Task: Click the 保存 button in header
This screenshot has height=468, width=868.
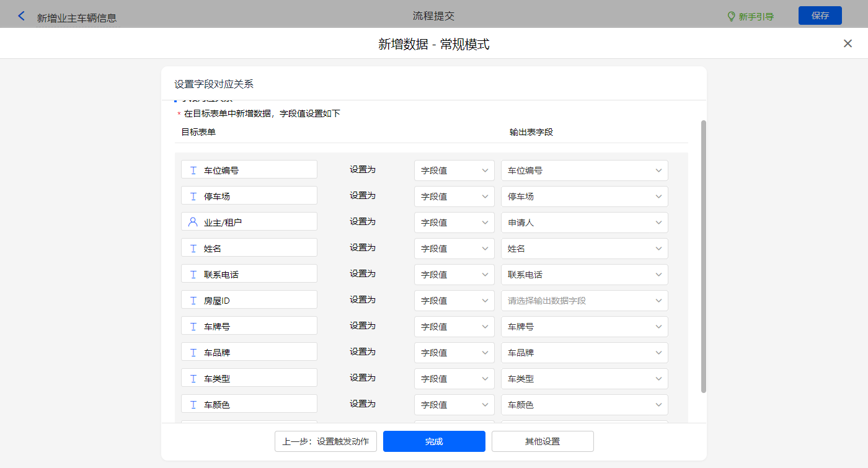Action: click(x=820, y=15)
